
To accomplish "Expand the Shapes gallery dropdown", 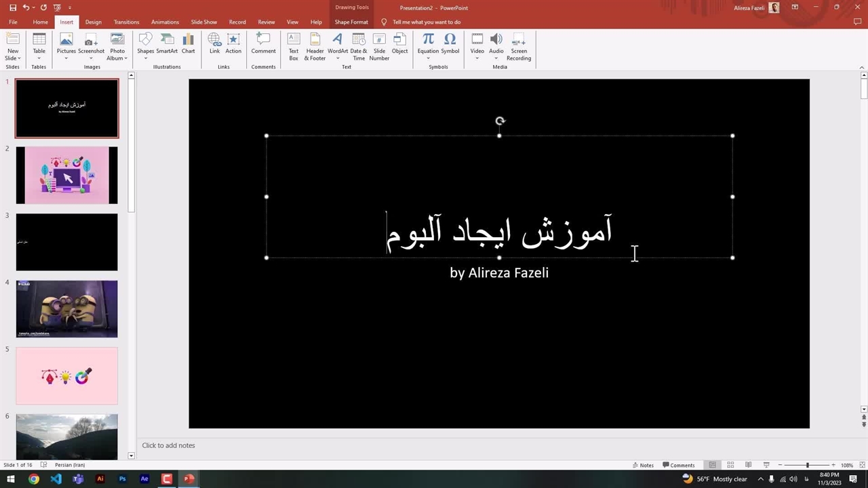I will pos(146,58).
